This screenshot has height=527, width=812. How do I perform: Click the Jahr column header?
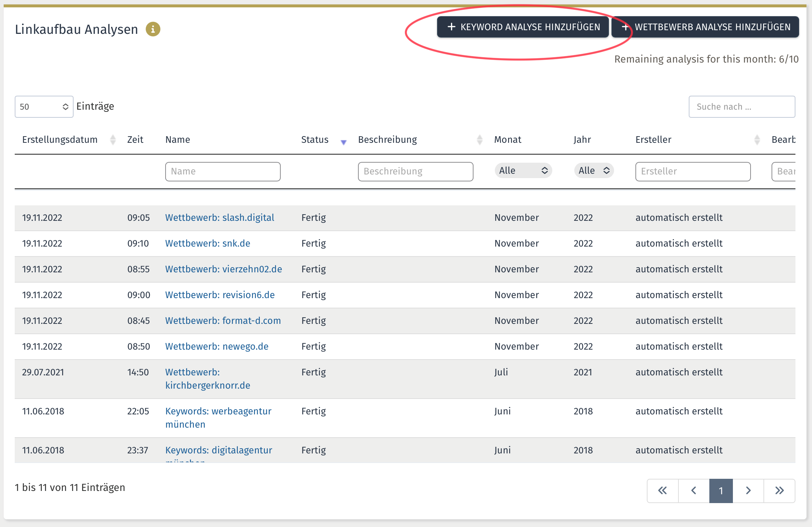click(582, 139)
